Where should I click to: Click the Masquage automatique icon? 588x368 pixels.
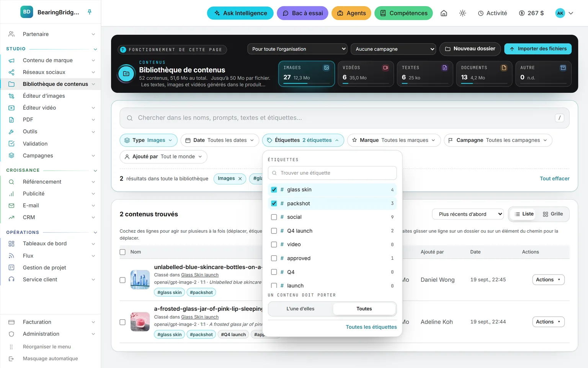point(11,359)
